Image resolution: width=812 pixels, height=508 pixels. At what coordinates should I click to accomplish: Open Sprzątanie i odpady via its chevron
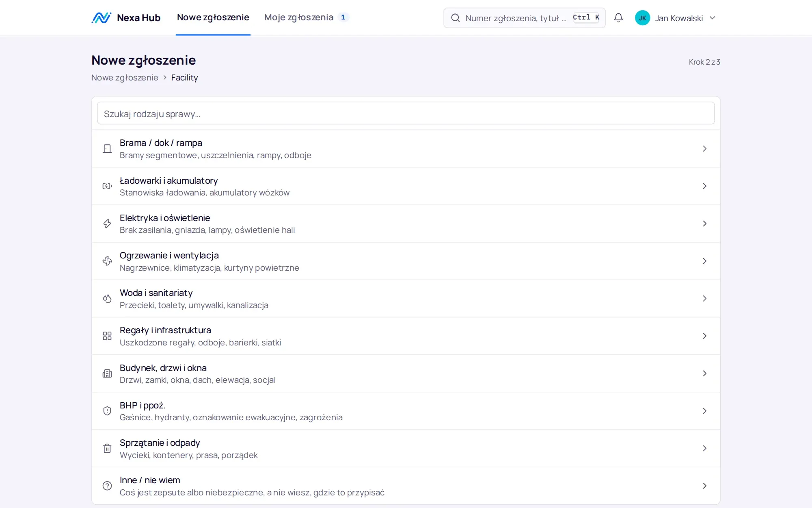(x=705, y=448)
